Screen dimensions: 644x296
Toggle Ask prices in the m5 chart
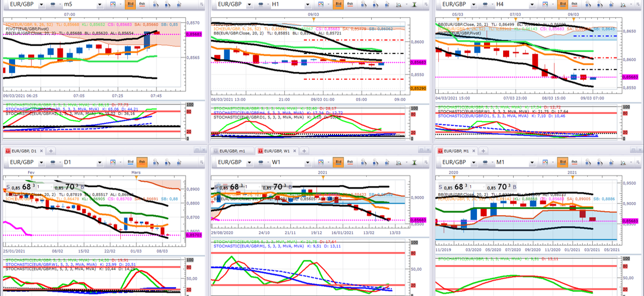(142, 4)
